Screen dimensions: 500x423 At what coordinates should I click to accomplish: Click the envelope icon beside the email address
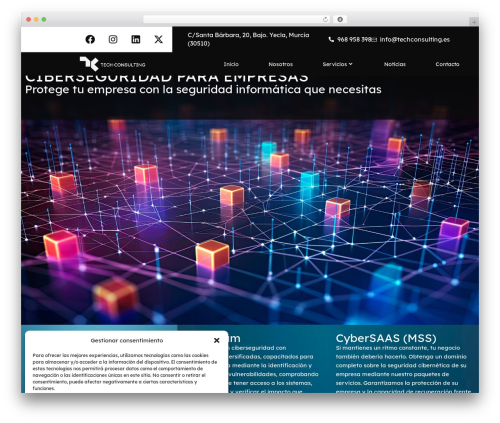(x=374, y=40)
